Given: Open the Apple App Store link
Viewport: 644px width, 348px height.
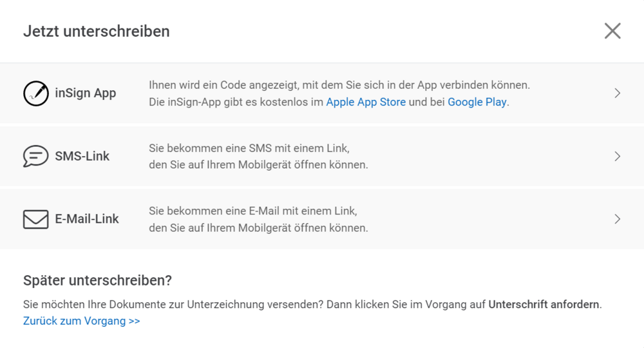Looking at the screenshot, I should (x=366, y=102).
